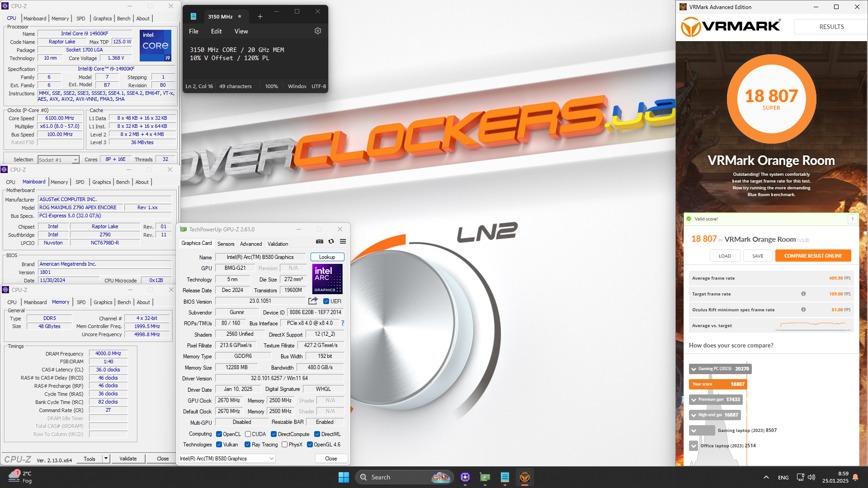This screenshot has height=488, width=868.
Task: Open the Windows Start menu
Action: [344, 477]
